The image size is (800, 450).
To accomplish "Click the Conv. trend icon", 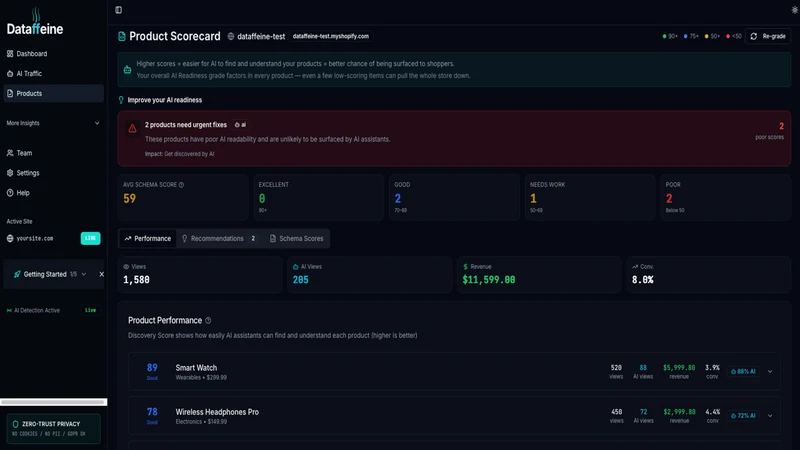I will (635, 267).
